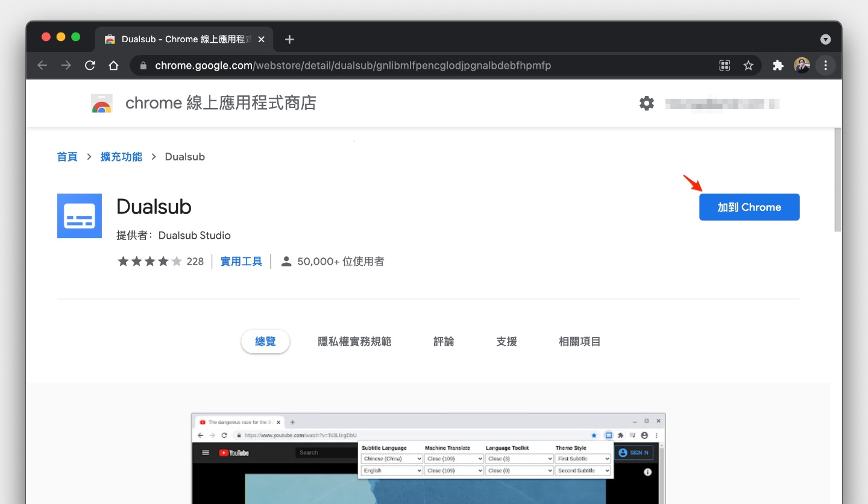Open the 擴充功能 breadcrumb link
Screen dimensions: 868x504
pos(121,156)
